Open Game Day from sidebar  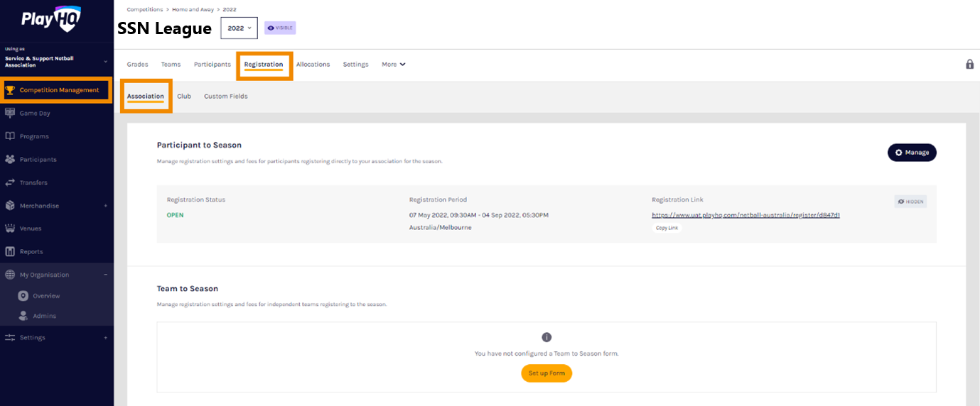(x=35, y=113)
